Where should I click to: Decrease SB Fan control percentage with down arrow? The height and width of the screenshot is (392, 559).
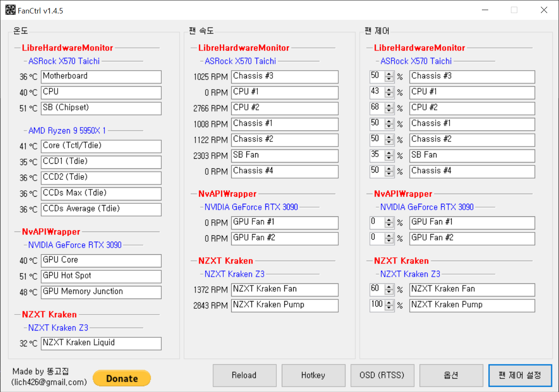click(x=389, y=158)
